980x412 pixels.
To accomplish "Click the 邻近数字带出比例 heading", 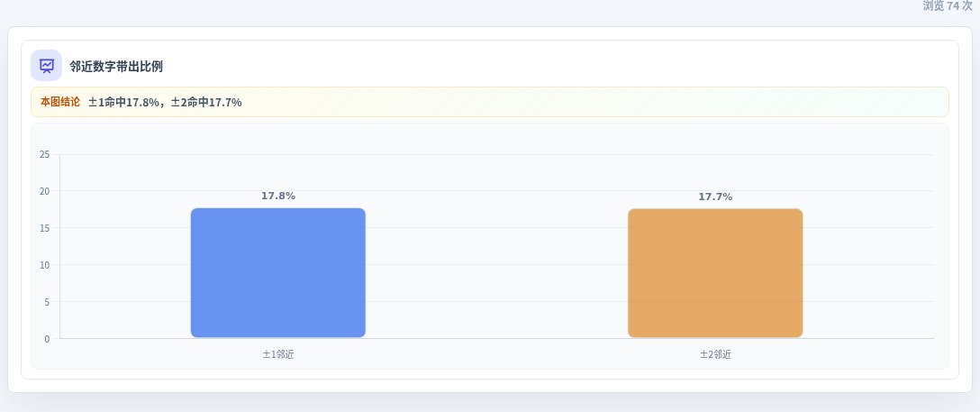I will [116, 67].
